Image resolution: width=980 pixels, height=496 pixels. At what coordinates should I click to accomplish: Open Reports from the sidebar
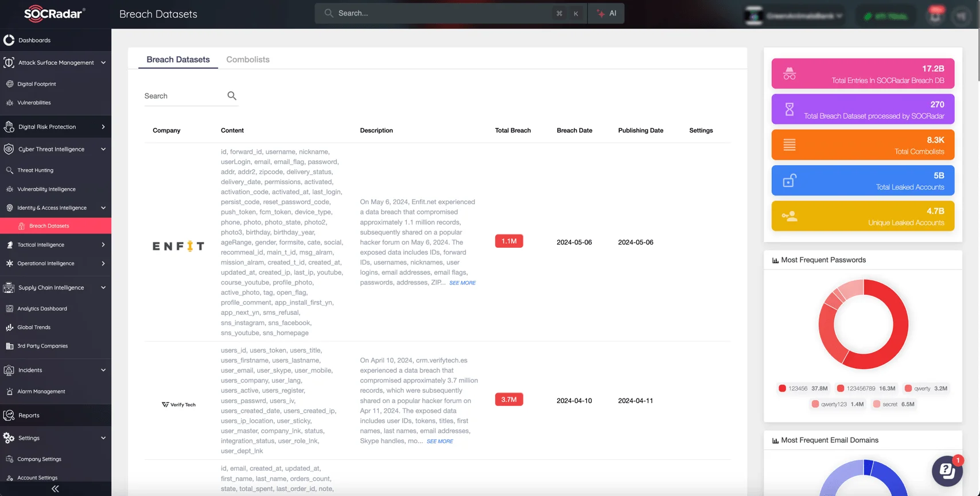29,415
